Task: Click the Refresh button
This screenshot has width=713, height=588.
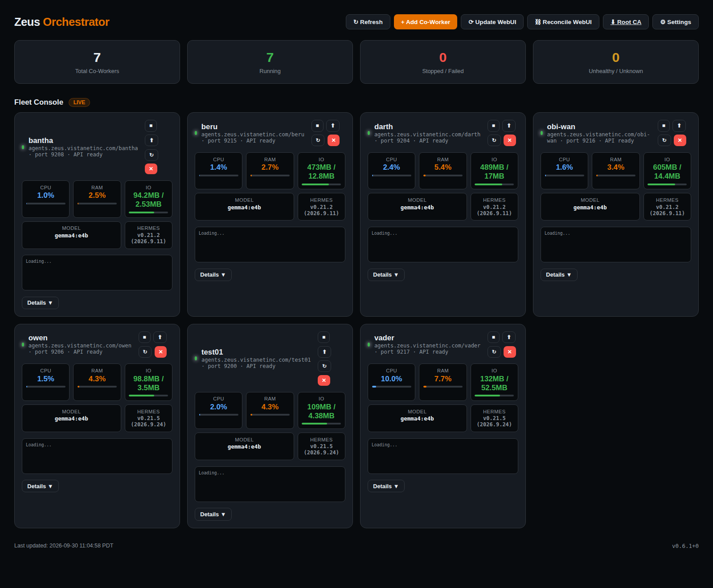Action: click(x=368, y=22)
